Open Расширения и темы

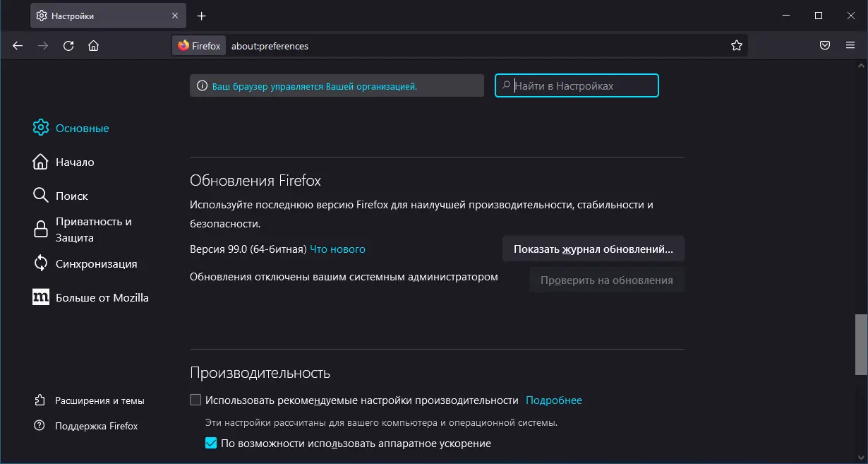[x=99, y=400]
